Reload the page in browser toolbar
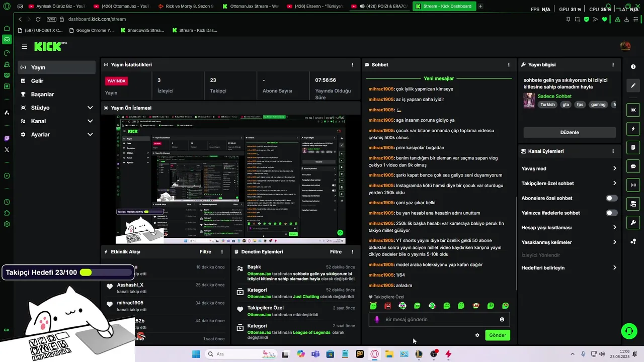The height and width of the screenshot is (362, 644). pyautogui.click(x=38, y=19)
